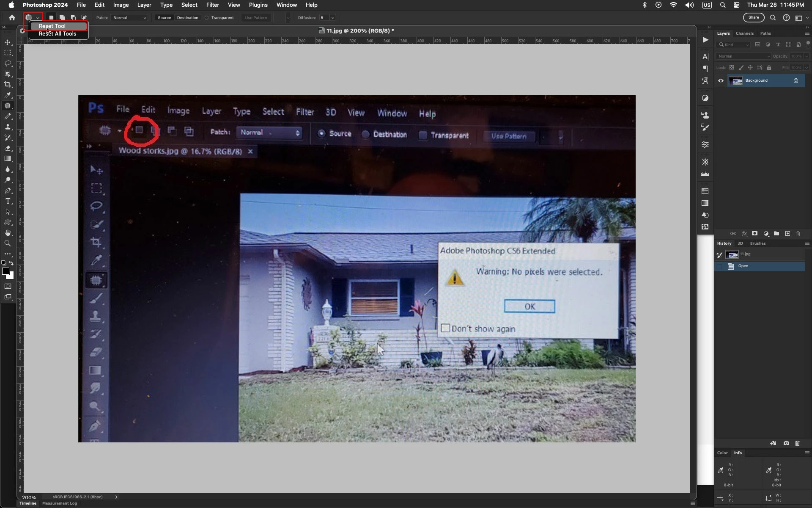Select the Hand tool
812x508 pixels.
[8, 233]
